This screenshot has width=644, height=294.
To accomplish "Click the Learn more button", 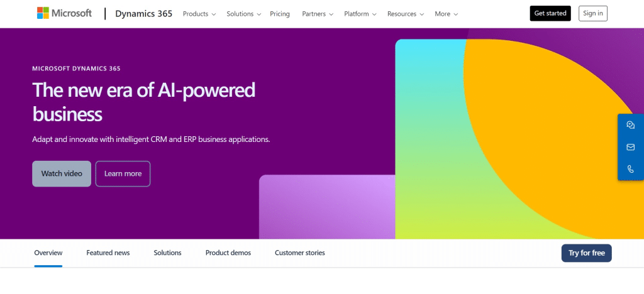I will tap(123, 174).
